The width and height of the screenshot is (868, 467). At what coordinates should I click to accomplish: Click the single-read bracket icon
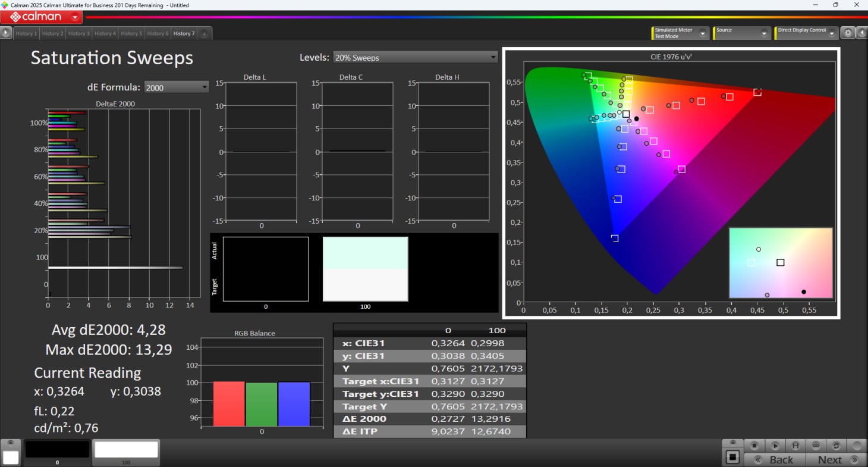(x=795, y=446)
